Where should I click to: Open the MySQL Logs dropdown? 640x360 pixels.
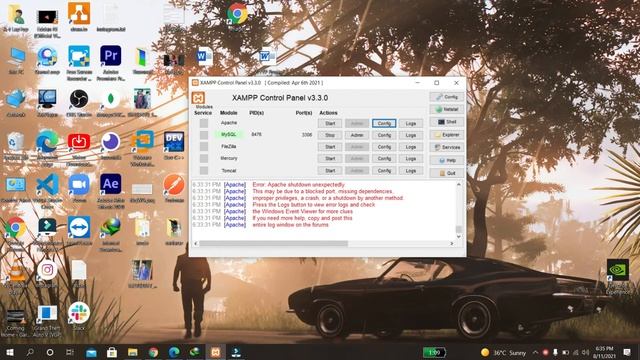coord(411,135)
